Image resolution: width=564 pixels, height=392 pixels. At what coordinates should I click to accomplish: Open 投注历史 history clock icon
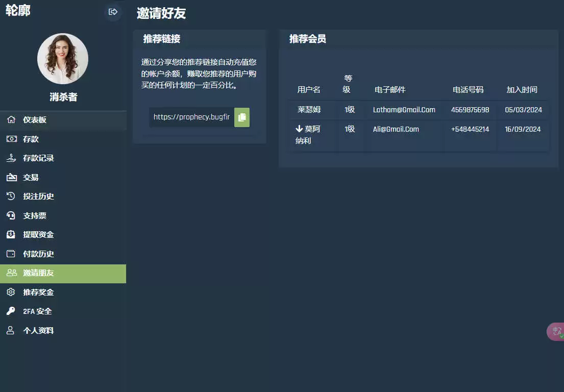click(x=11, y=196)
